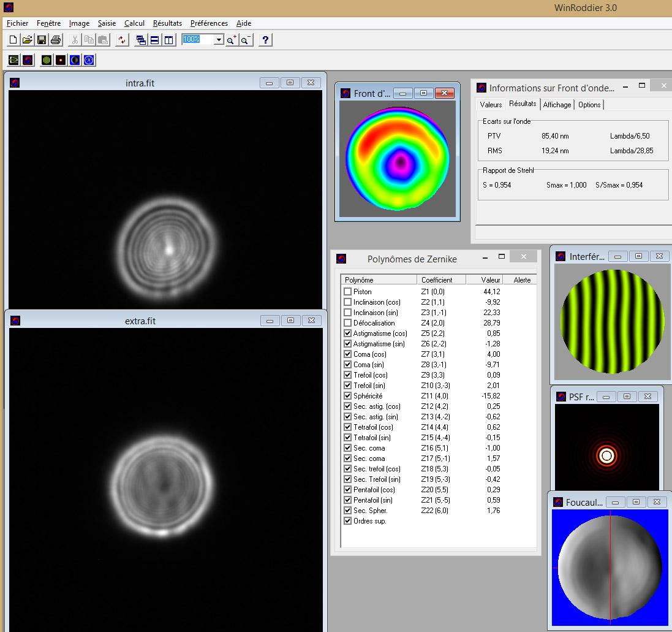The height and width of the screenshot is (632, 672).
Task: Enable the Piston checkbox
Action: [348, 292]
